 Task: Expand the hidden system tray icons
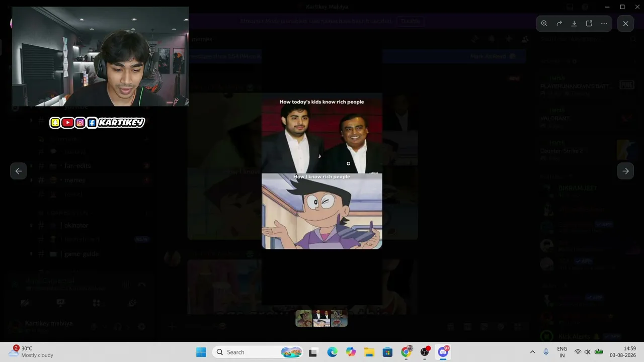pos(532,352)
